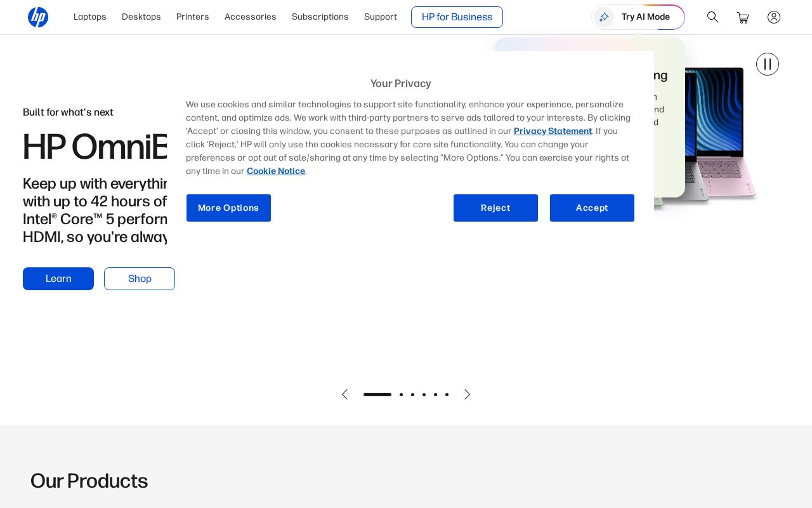This screenshot has height=508, width=812.
Task: Jump to the fifth carousel slide dot
Action: (435, 395)
